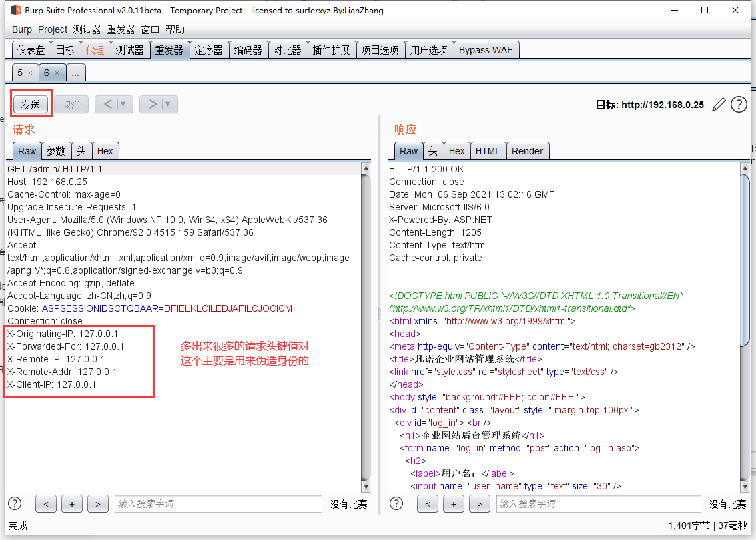Click request panel search help icon

[15, 503]
